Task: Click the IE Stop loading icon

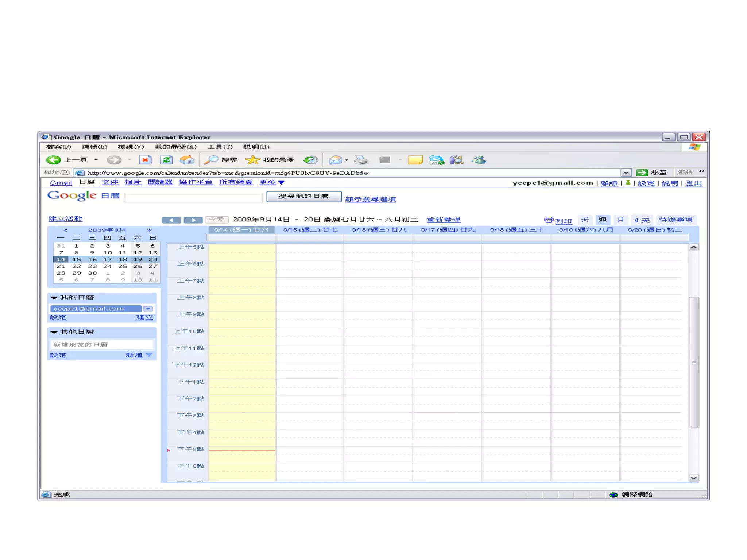Action: coord(145,160)
